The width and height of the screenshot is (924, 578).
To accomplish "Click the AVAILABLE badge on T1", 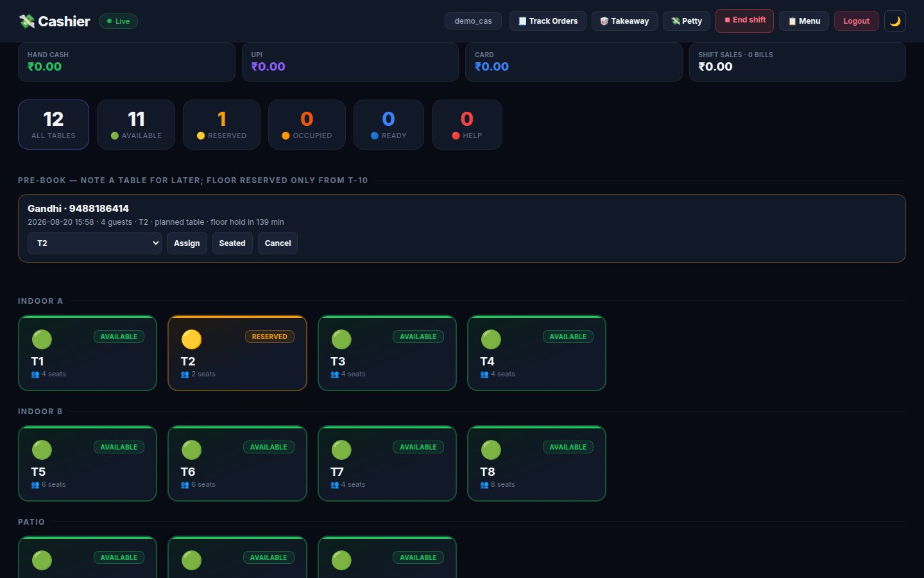I will (x=119, y=337).
